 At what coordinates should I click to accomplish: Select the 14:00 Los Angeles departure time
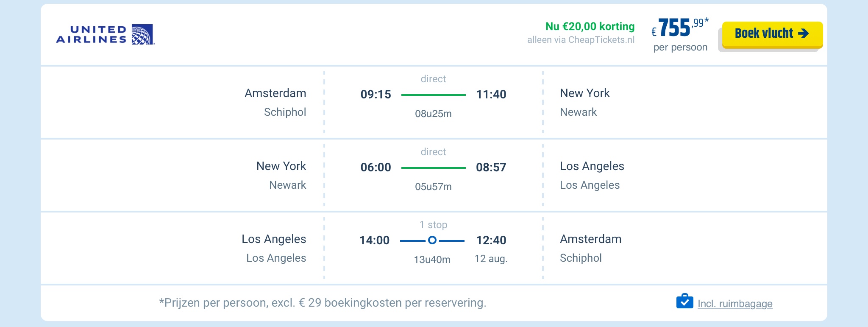pyautogui.click(x=374, y=240)
